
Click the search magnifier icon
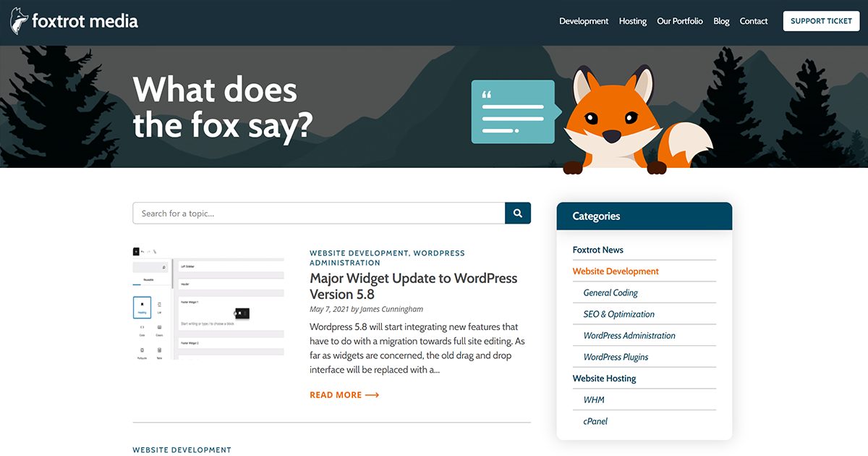tap(517, 212)
